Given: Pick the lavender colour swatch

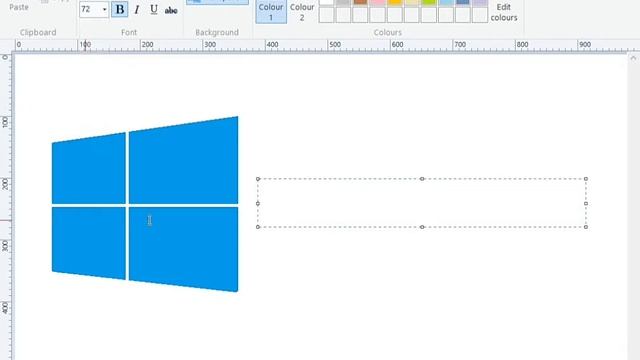Looking at the screenshot, I should [480, 2].
